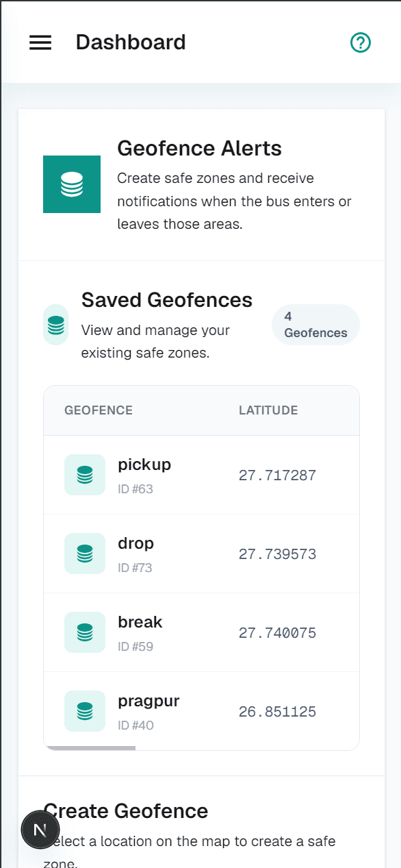
Task: Click the horizontal scrollbar under geofence table
Action: (x=90, y=748)
